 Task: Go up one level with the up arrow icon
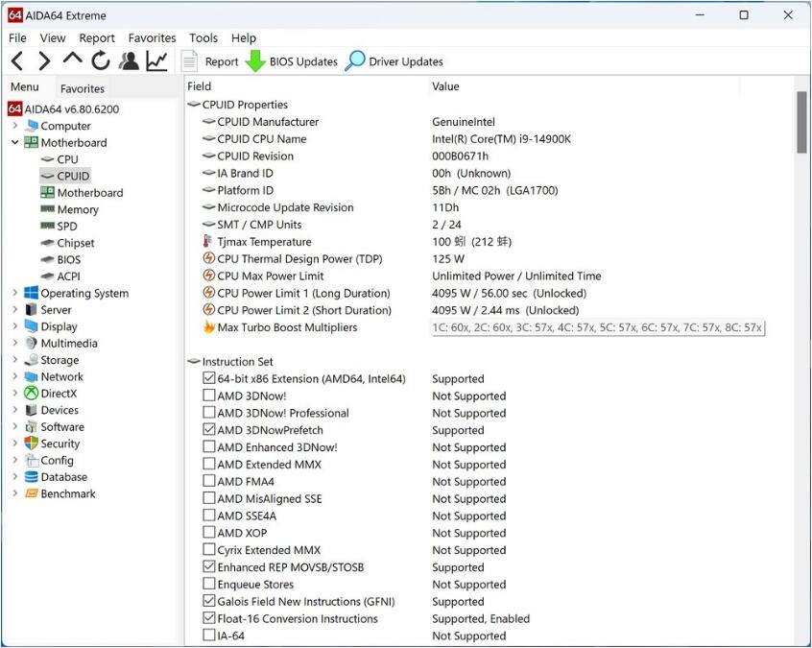73,58
